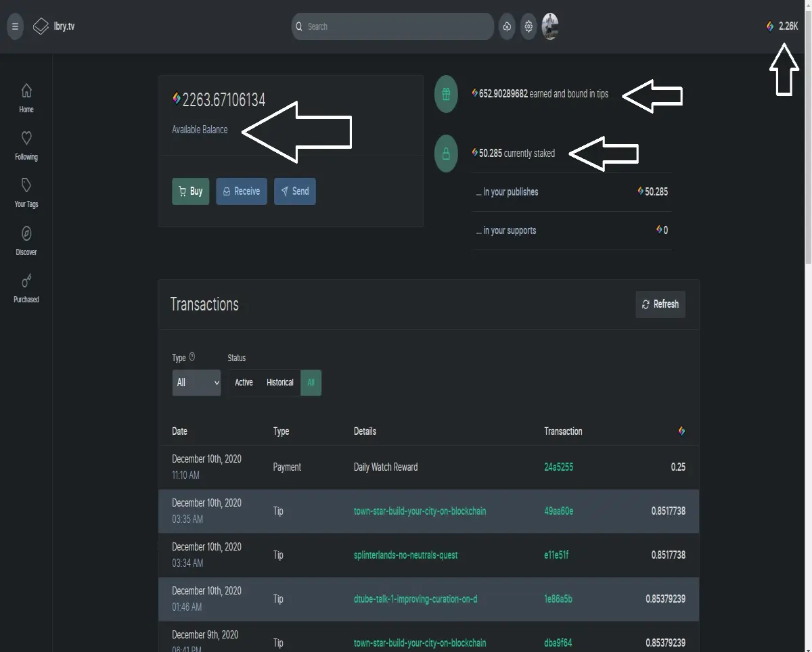This screenshot has width=812, height=652.
Task: Click the Transaction column header
Action: 563,432
